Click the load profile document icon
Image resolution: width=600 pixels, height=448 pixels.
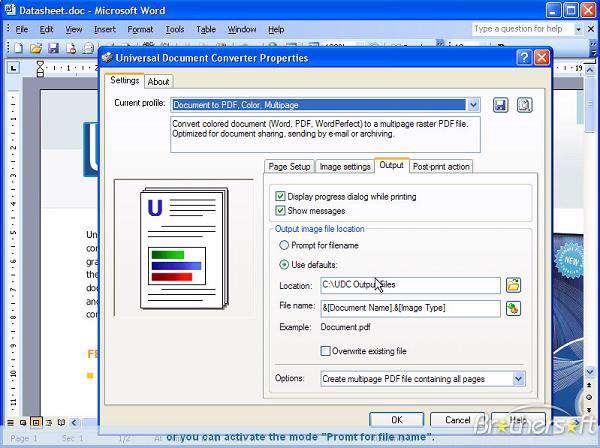(x=525, y=105)
